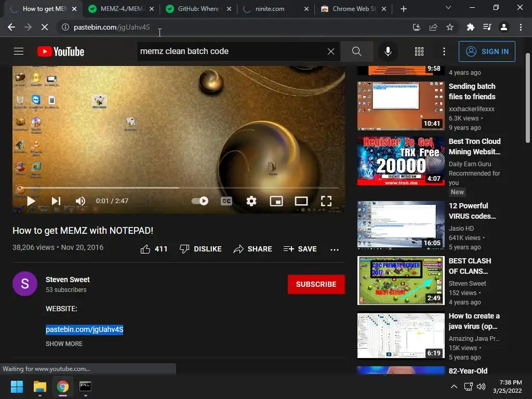Open the terminal from the taskbar

point(85,387)
